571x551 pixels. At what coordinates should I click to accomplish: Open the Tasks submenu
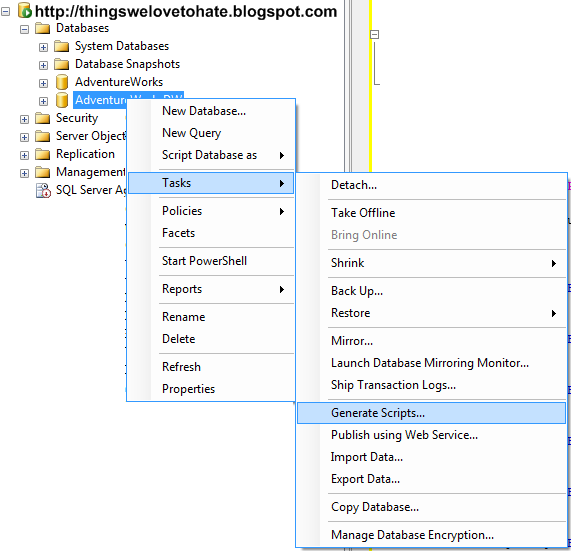(x=211, y=183)
